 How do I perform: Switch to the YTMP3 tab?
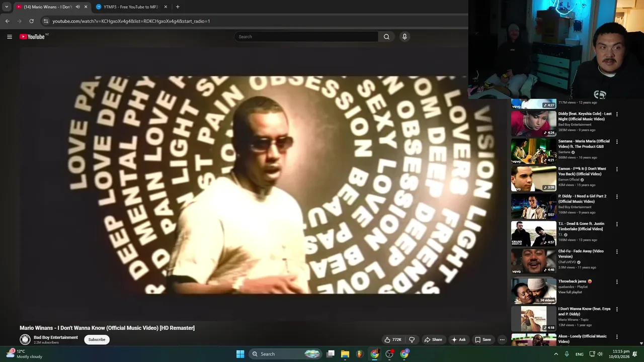131,7
